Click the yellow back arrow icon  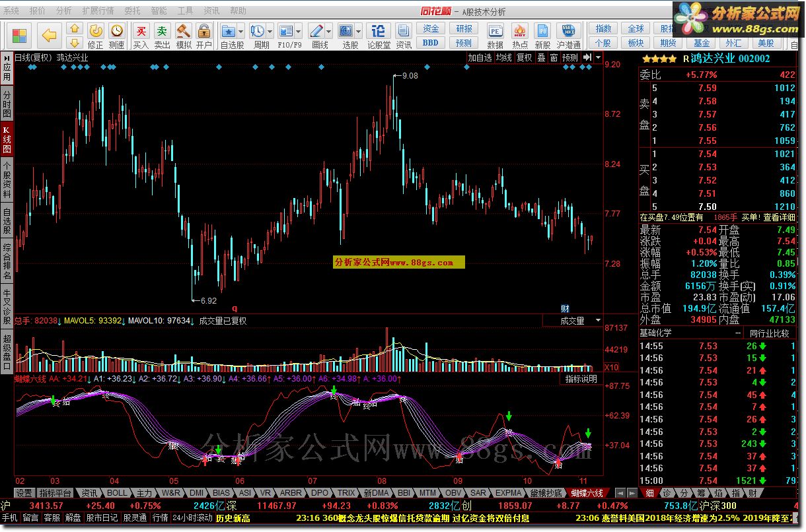tap(48, 35)
